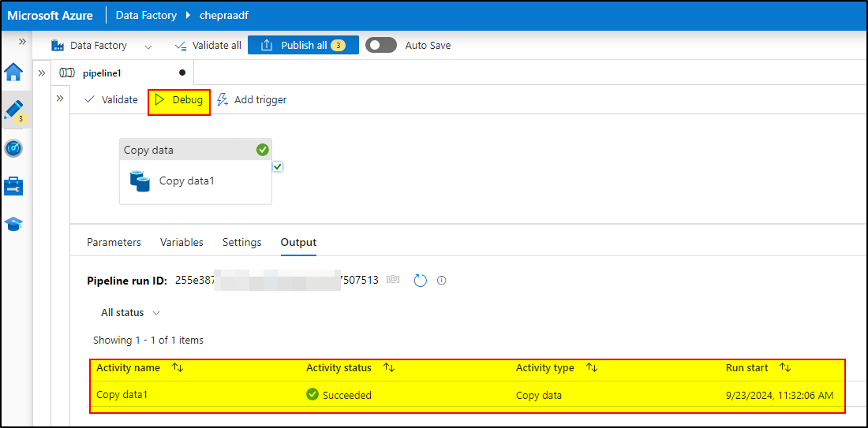Click the Data Factory icon in toolbar
868x428 pixels.
(x=58, y=46)
